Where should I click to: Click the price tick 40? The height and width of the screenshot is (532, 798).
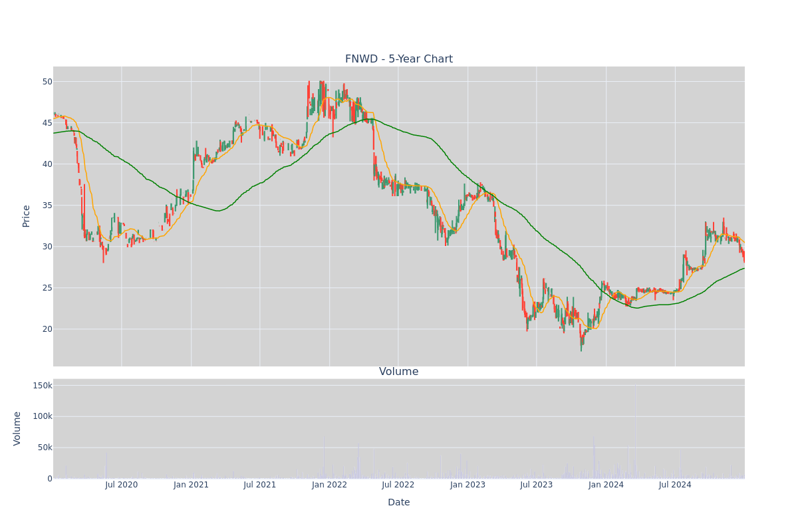click(47, 164)
